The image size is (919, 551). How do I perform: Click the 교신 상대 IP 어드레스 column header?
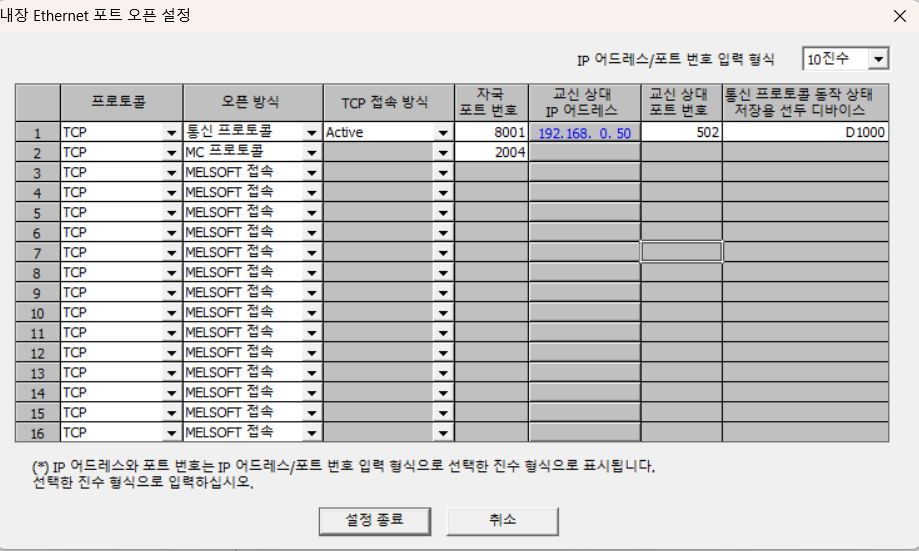click(x=584, y=103)
